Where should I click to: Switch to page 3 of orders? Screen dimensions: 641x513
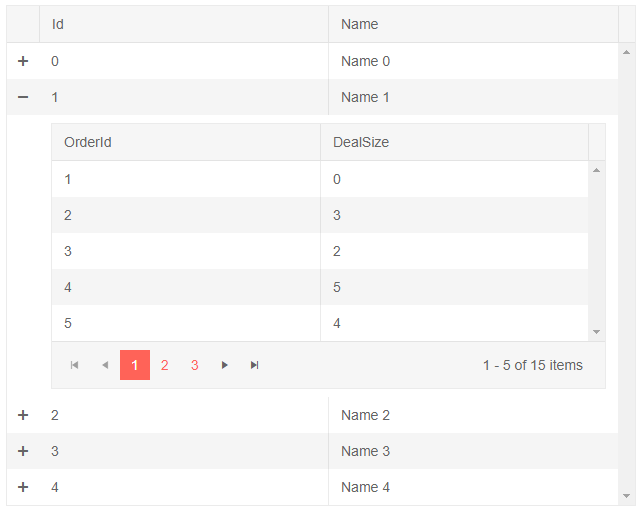195,365
